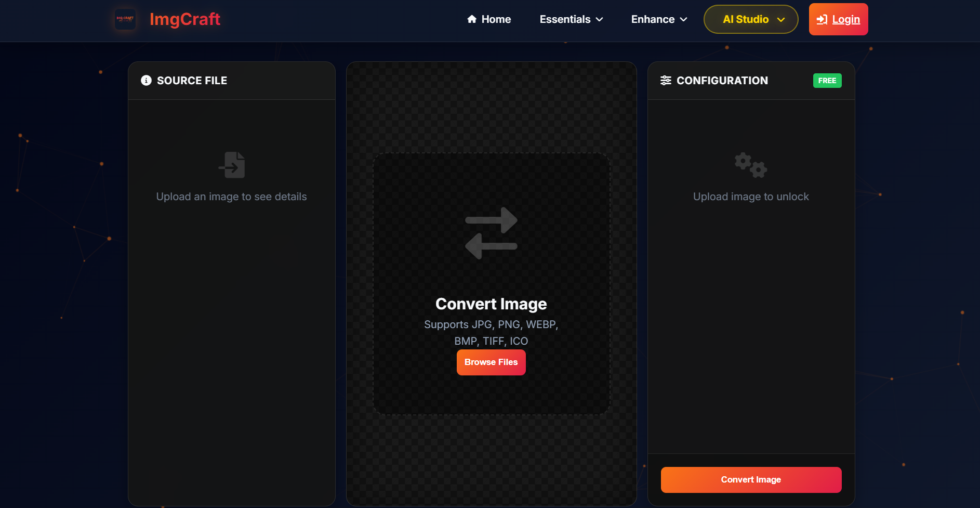Open the AI Studio dropdown
The width and height of the screenshot is (980, 508).
750,19
